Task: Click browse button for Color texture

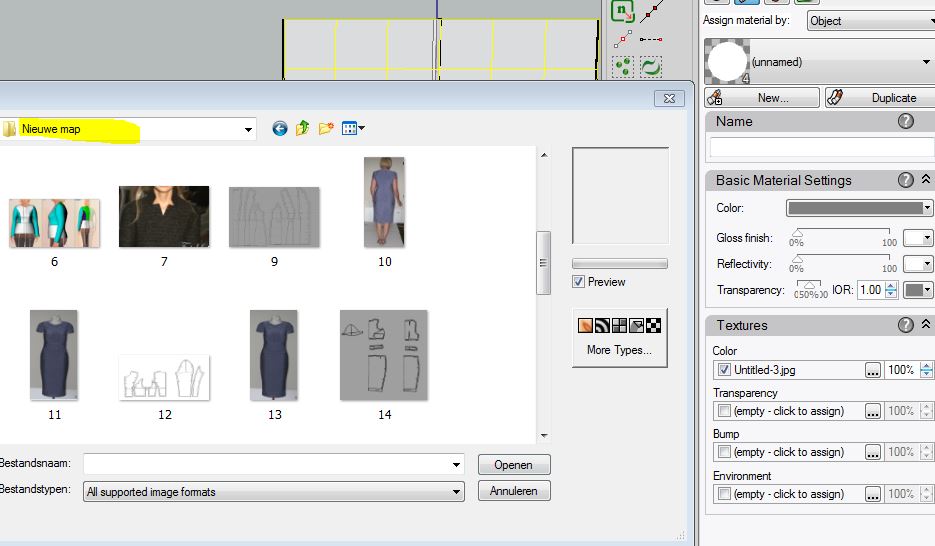Action: click(873, 370)
